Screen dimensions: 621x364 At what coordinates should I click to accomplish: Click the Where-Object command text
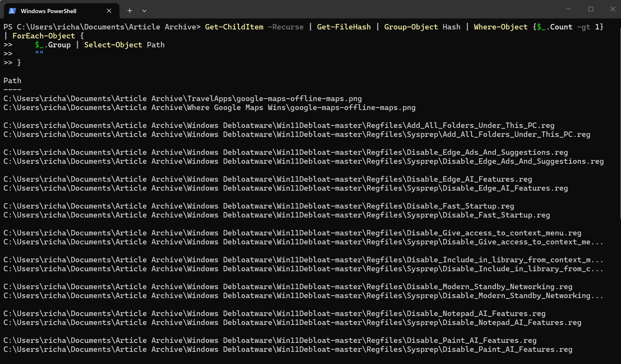(501, 27)
